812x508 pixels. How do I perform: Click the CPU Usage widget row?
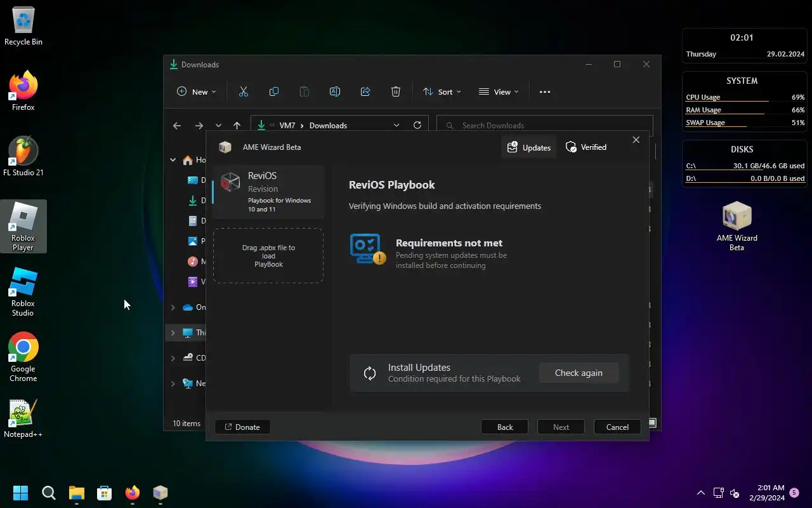(745, 97)
